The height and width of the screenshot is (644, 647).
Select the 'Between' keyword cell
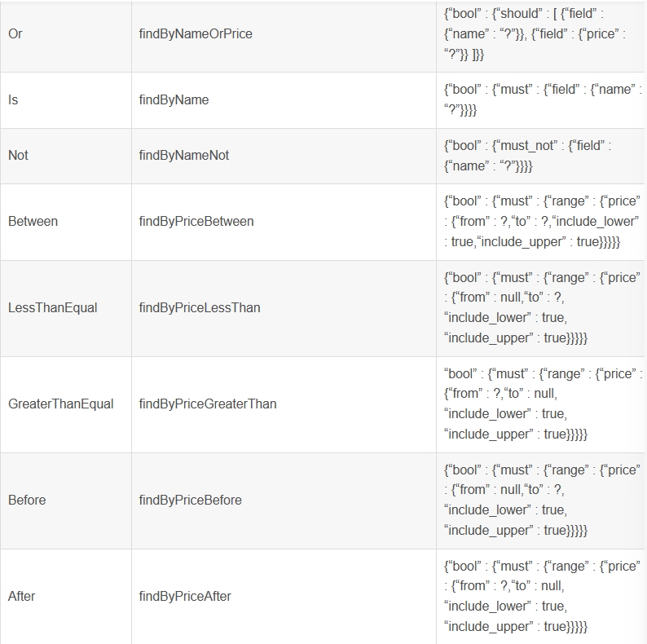(33, 221)
